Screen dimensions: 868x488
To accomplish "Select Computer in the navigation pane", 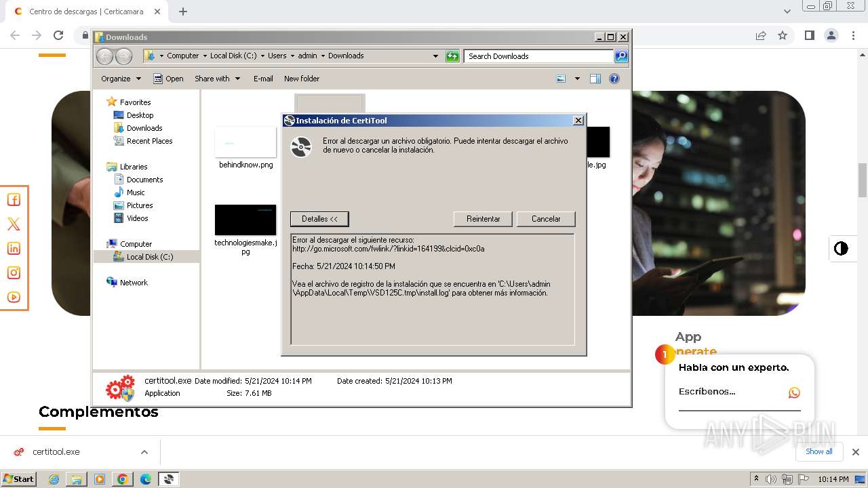I will (136, 244).
